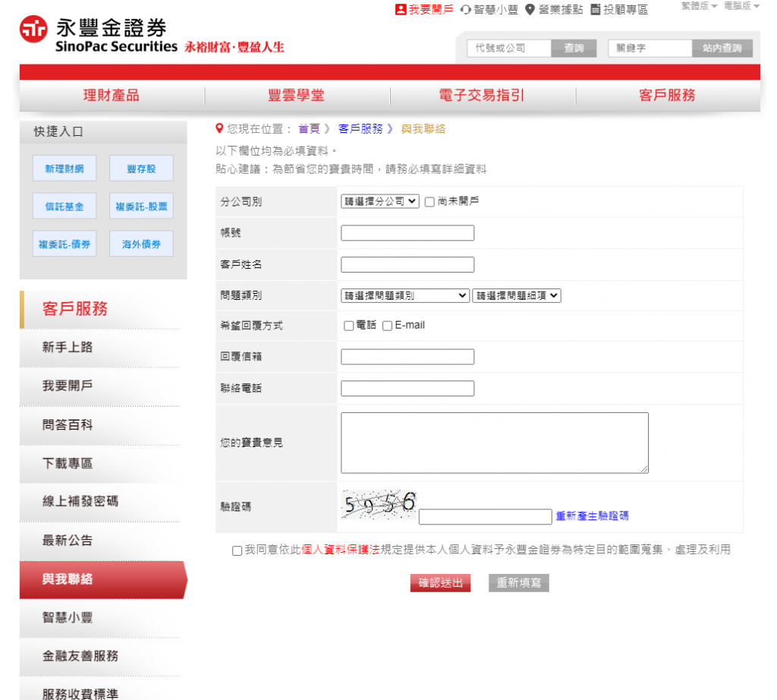
Task: Click the 回覆信箱 email input field
Action: [x=407, y=356]
